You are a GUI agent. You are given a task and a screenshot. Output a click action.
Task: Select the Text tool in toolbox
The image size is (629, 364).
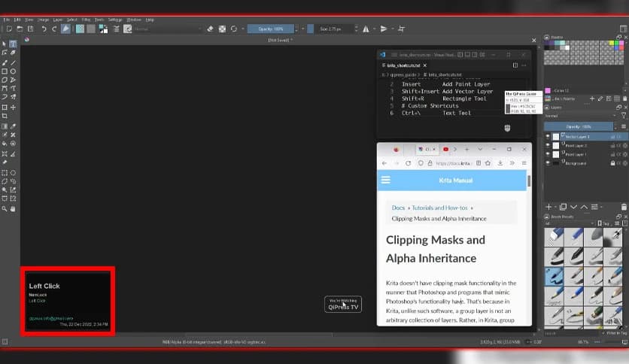pos(13,44)
